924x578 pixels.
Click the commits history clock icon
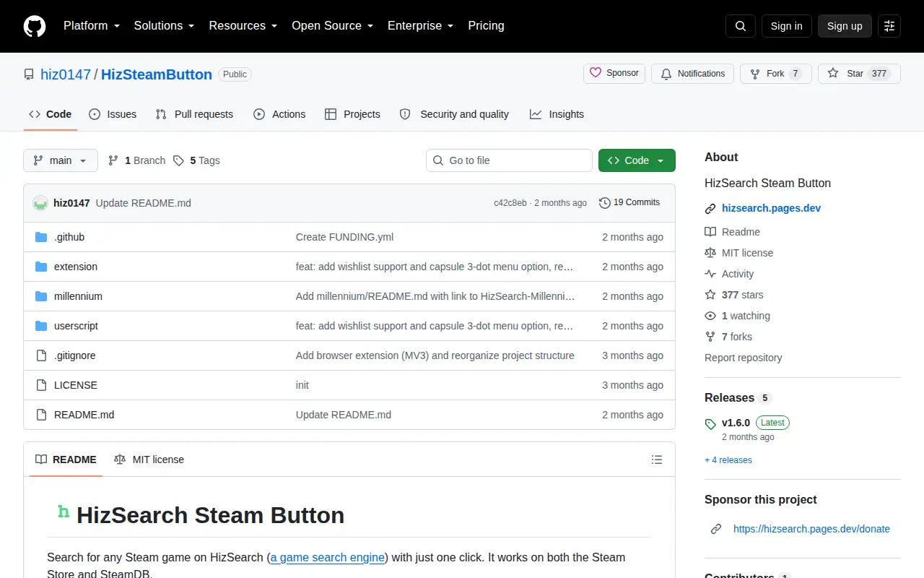[605, 203]
